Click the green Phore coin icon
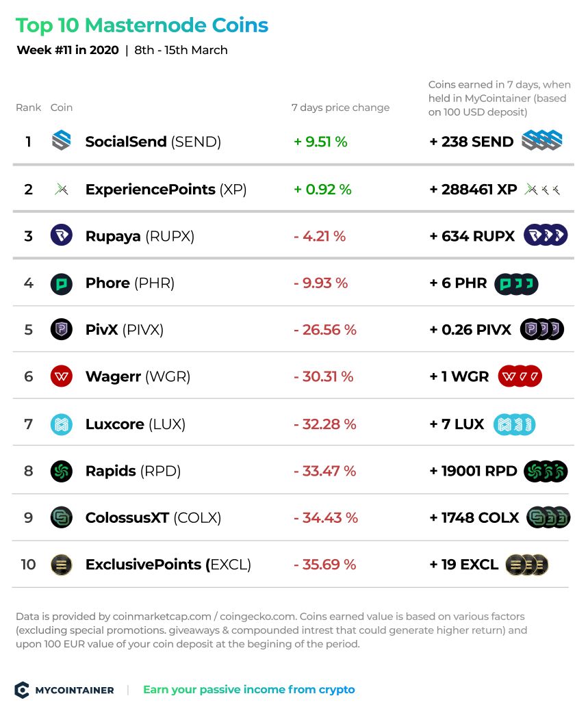 coord(61,283)
